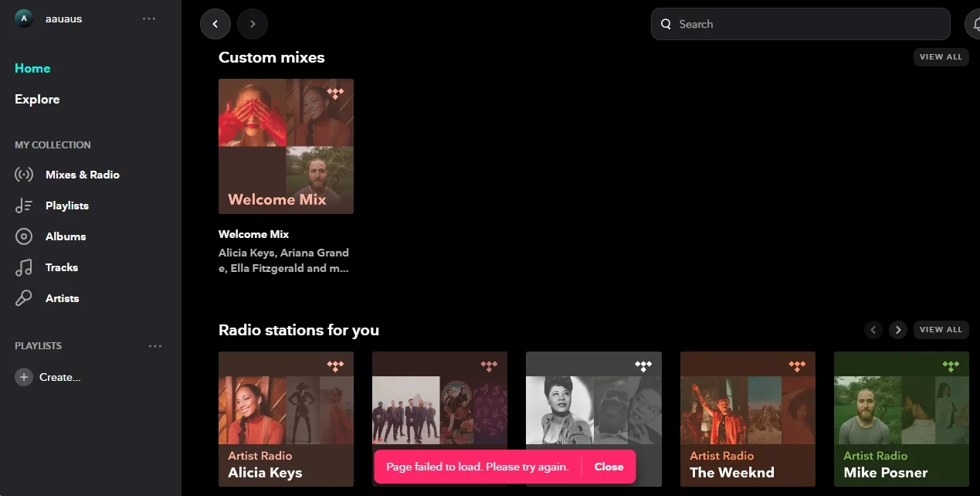This screenshot has width=980, height=496.
Task: Click the aauaus profile avatar
Action: tap(24, 18)
